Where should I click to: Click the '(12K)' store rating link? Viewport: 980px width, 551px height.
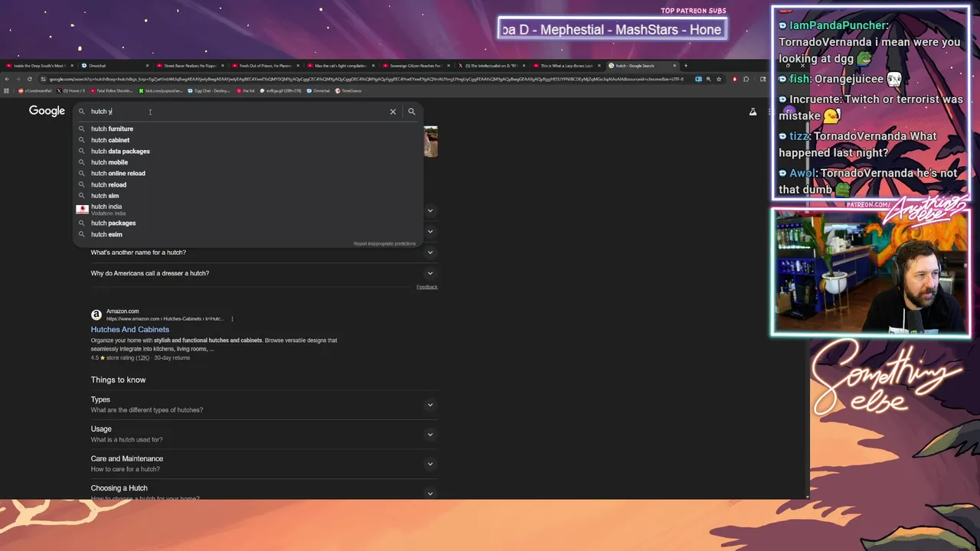[x=142, y=358]
